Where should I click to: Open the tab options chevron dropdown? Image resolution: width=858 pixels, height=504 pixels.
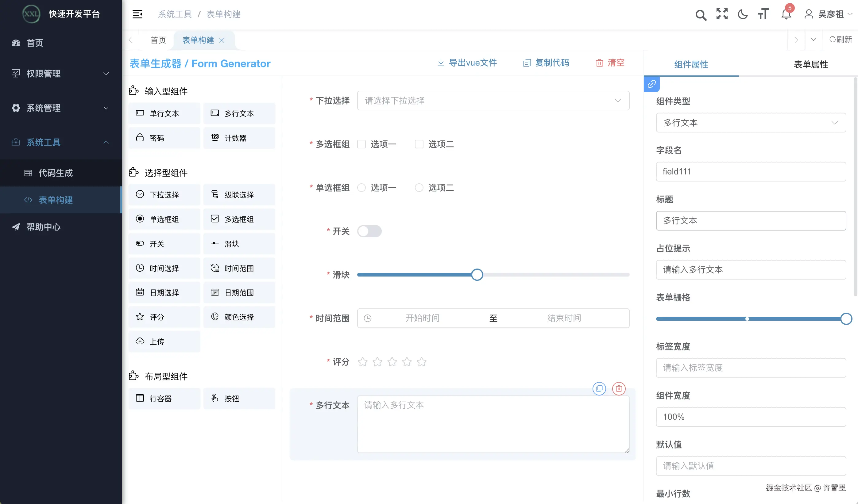point(814,40)
